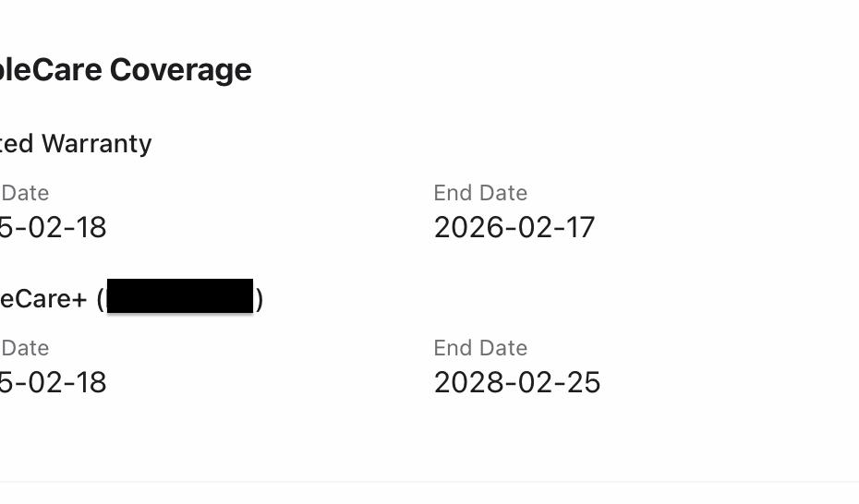Screen dimensions: 859x504
Task: Click the End Date label under AppleCare+
Action: click(x=480, y=348)
